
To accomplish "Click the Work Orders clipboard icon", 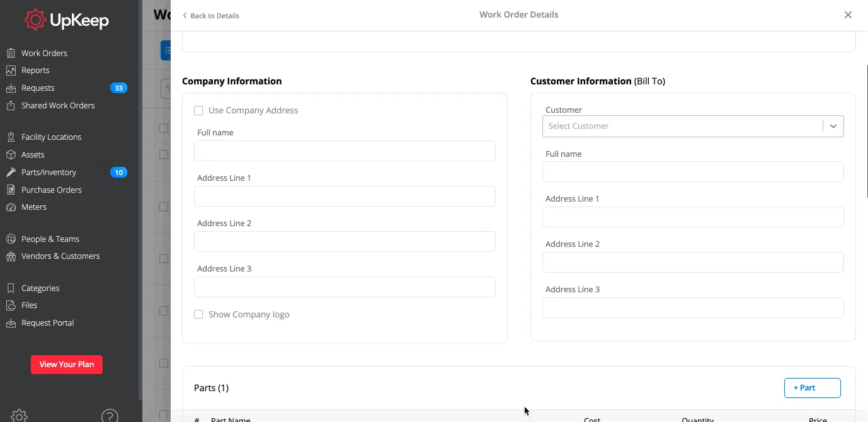I will point(11,54).
